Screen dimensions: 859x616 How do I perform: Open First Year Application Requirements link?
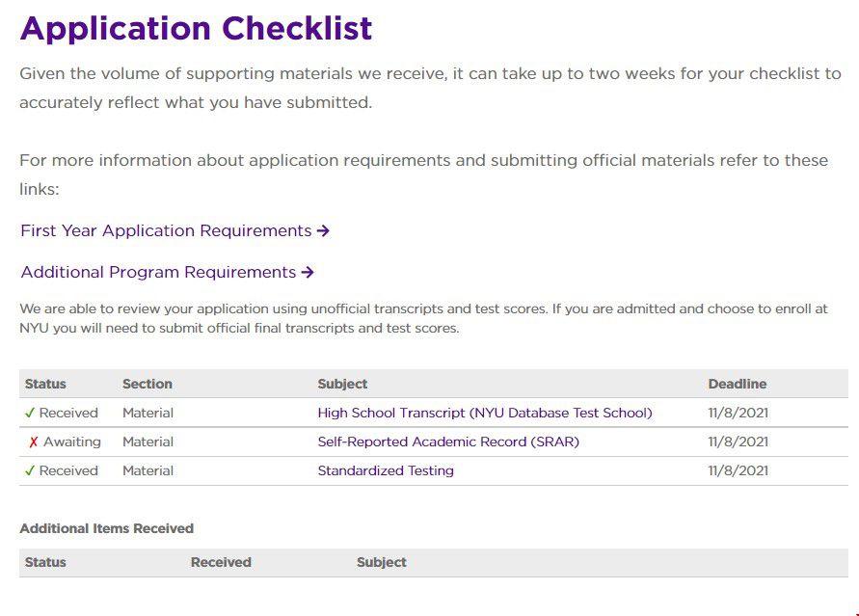click(166, 231)
